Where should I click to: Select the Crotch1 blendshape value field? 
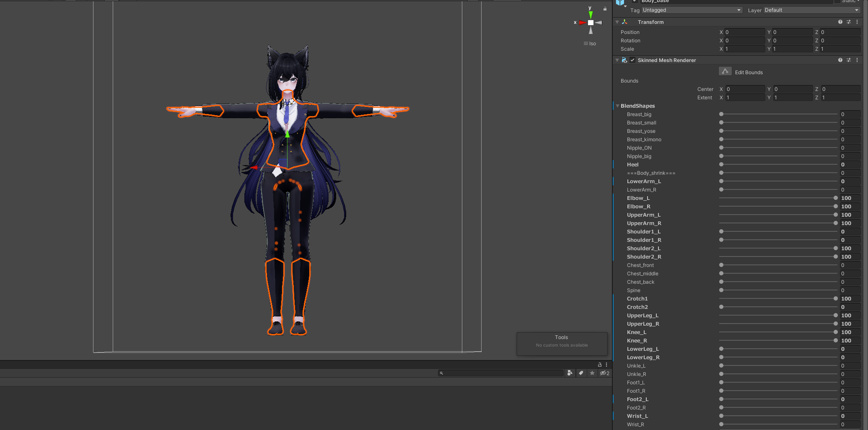(850, 298)
